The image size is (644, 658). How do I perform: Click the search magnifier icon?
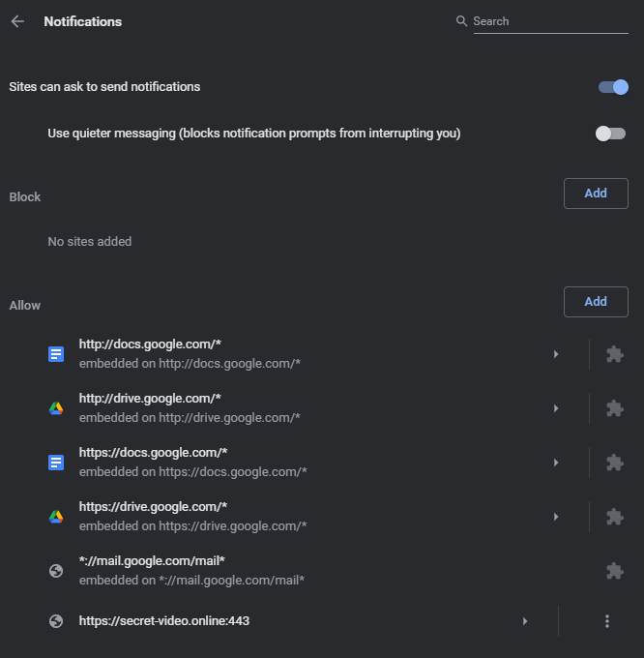click(x=461, y=21)
